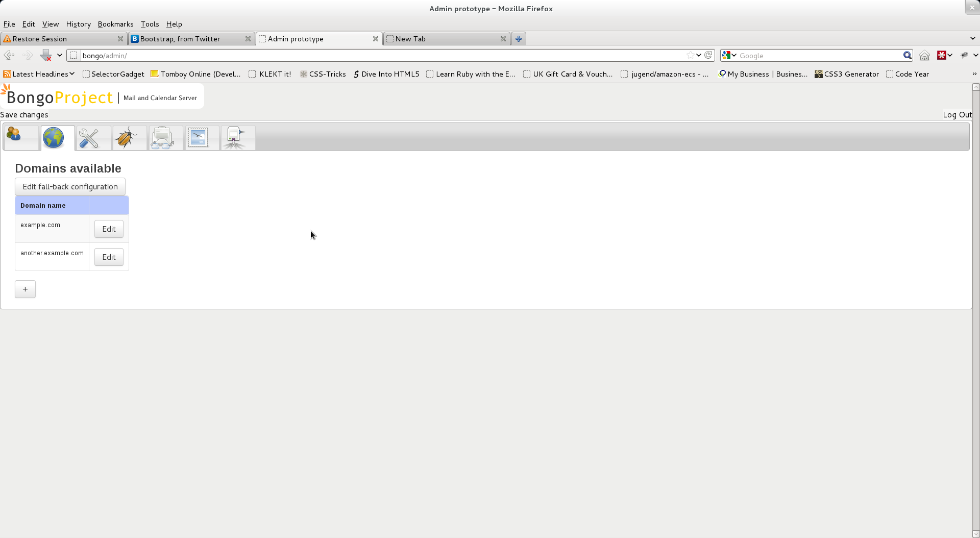Expand URL bar history dropdown arrow
This screenshot has width=980, height=538.
tap(699, 55)
